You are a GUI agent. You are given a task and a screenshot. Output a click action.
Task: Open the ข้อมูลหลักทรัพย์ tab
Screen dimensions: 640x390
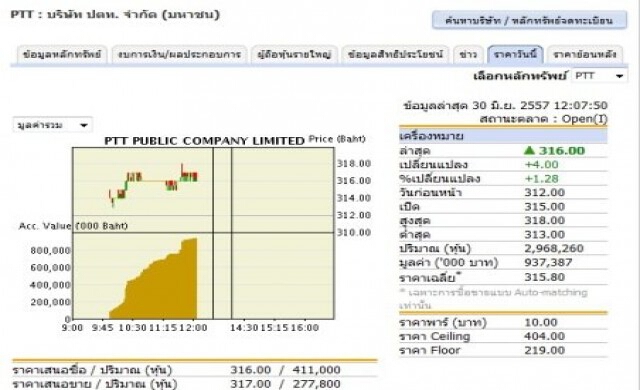62,54
